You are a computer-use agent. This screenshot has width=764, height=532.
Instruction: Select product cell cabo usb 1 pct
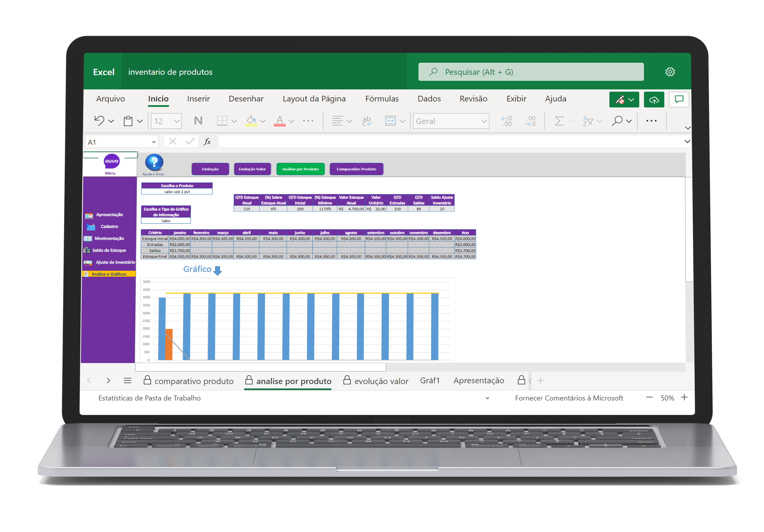[177, 192]
